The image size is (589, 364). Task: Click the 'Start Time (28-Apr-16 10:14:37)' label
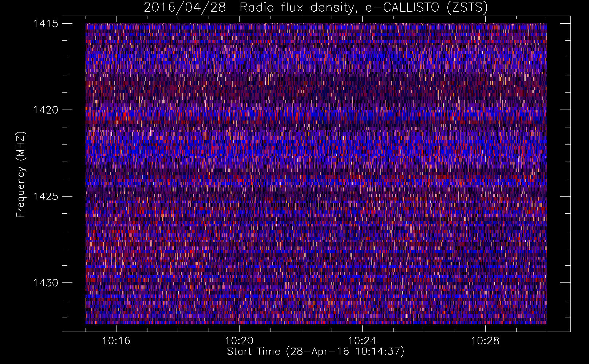pyautogui.click(x=316, y=352)
